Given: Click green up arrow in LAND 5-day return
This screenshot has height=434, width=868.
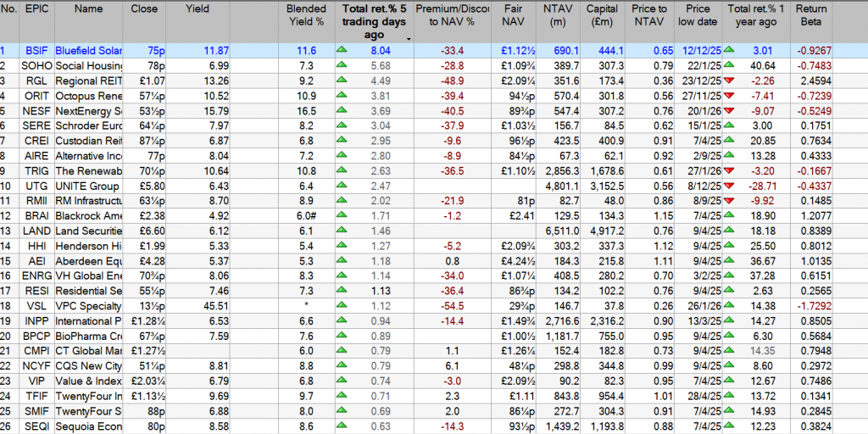Looking at the screenshot, I should (x=342, y=230).
